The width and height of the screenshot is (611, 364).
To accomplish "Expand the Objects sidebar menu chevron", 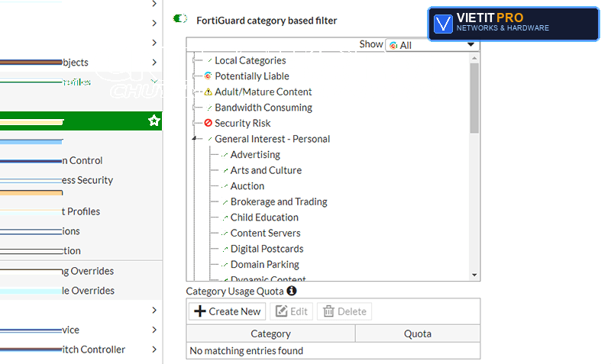I will [x=154, y=63].
